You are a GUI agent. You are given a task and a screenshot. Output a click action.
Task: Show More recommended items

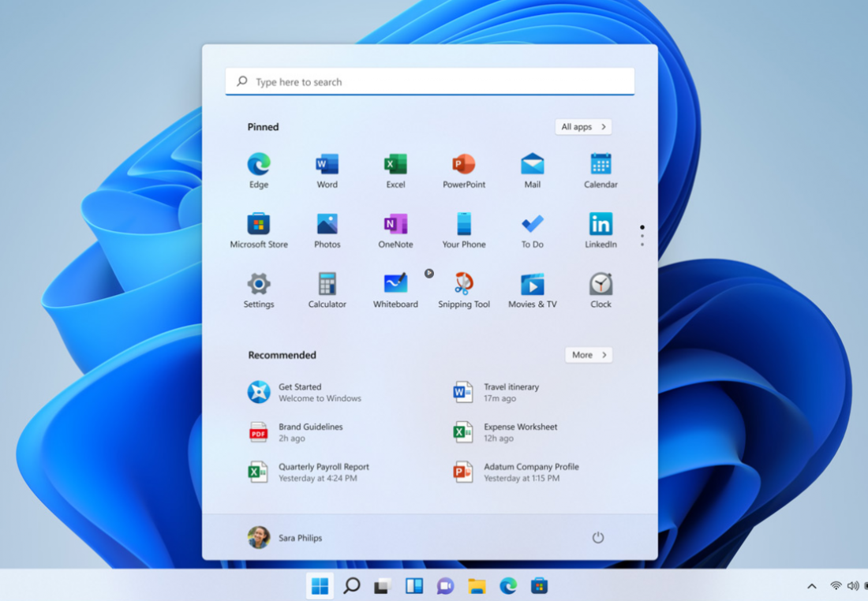coord(589,355)
